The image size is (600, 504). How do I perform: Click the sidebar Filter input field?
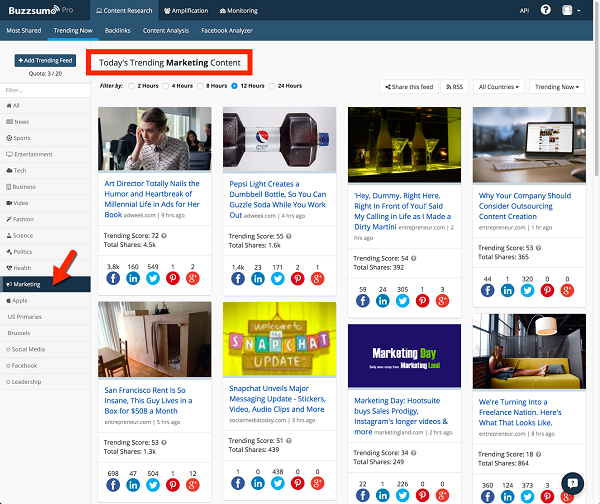pyautogui.click(x=45, y=90)
